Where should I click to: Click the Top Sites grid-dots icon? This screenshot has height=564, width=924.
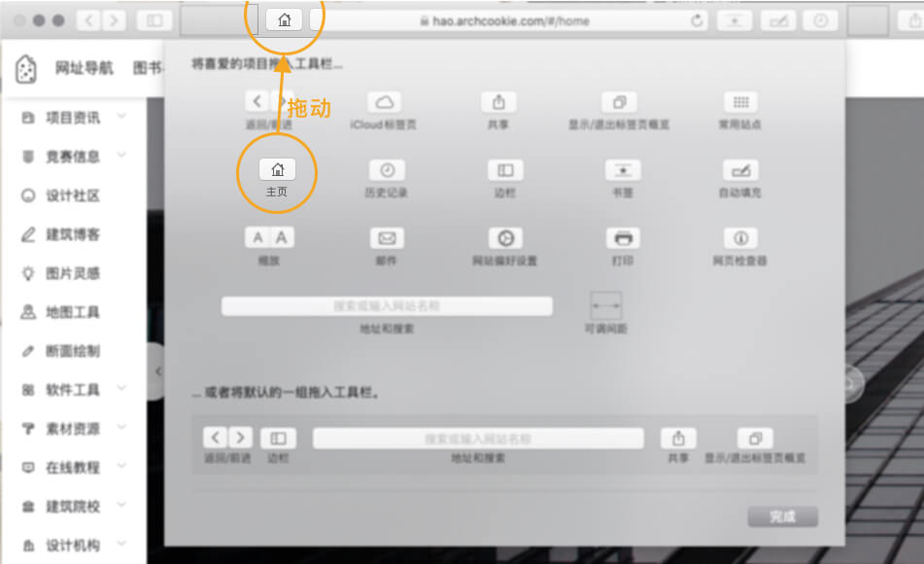coord(740,103)
